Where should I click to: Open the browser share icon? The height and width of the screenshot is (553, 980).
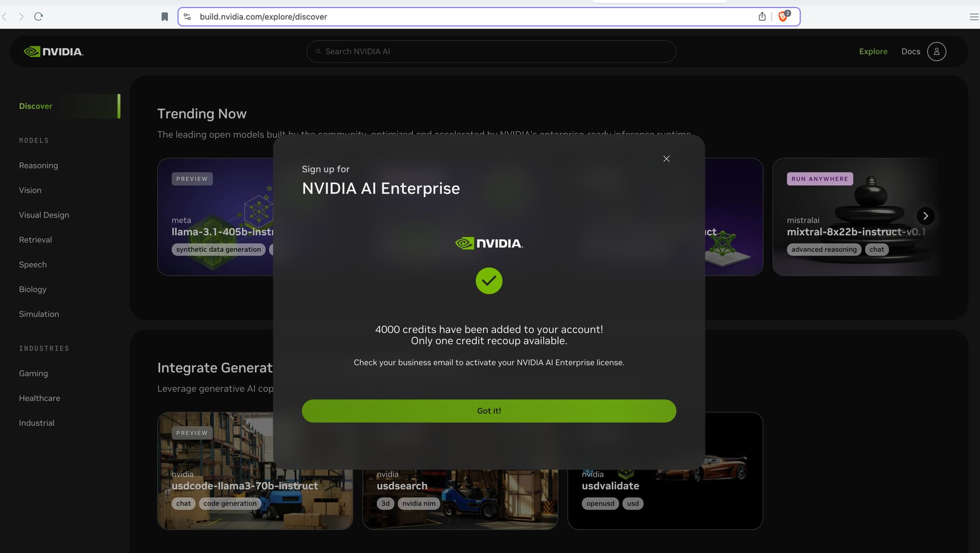762,17
